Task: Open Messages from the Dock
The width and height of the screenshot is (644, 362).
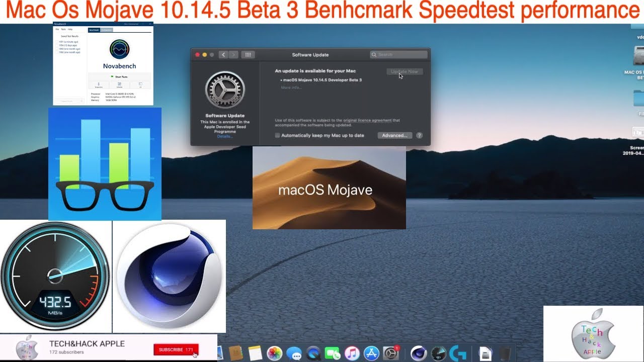Action: [x=294, y=353]
